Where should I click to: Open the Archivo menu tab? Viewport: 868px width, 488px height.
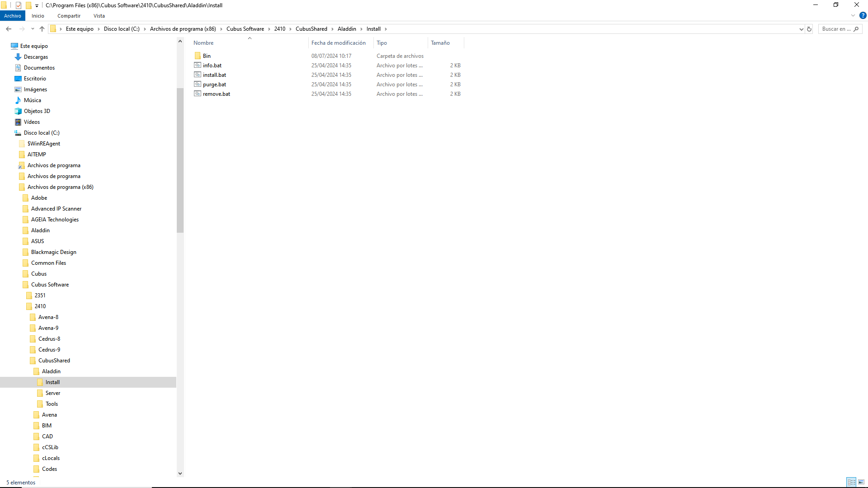click(13, 16)
